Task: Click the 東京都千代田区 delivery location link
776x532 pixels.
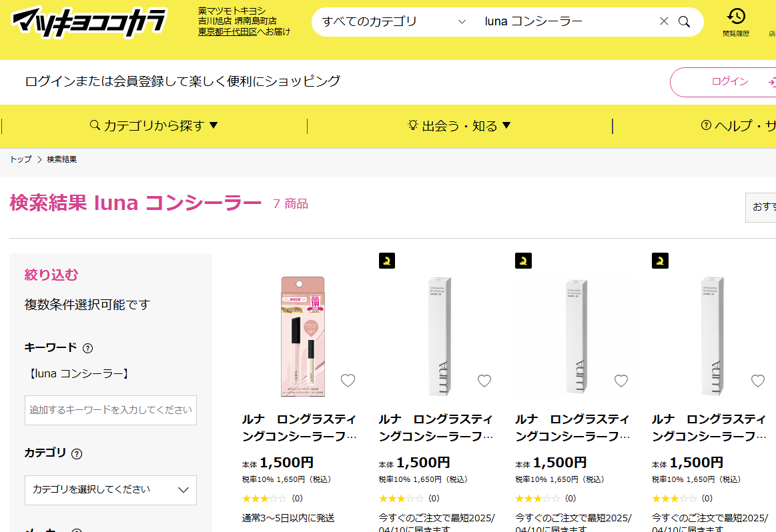Action: point(227,31)
